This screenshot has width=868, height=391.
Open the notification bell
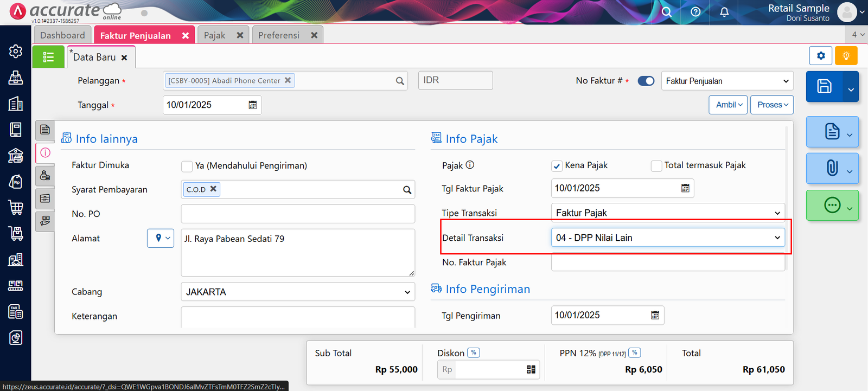pyautogui.click(x=724, y=12)
